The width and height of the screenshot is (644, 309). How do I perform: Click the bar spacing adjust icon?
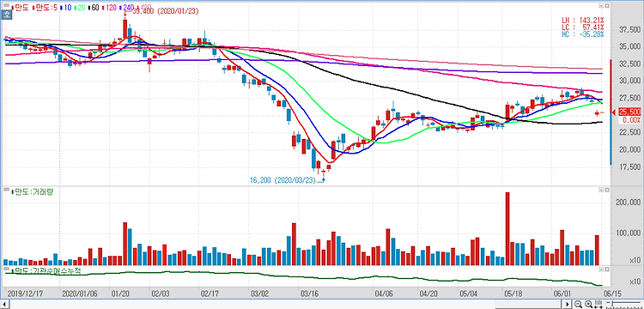(x=598, y=304)
